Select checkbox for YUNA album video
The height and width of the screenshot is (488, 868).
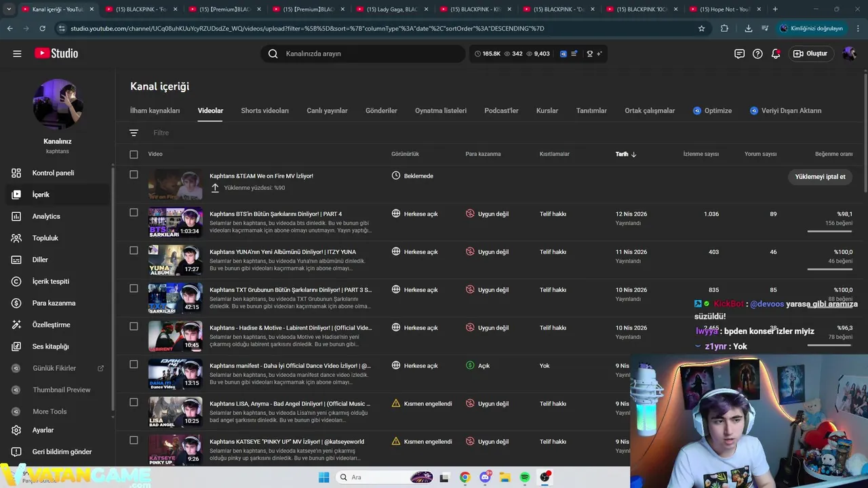134,250
